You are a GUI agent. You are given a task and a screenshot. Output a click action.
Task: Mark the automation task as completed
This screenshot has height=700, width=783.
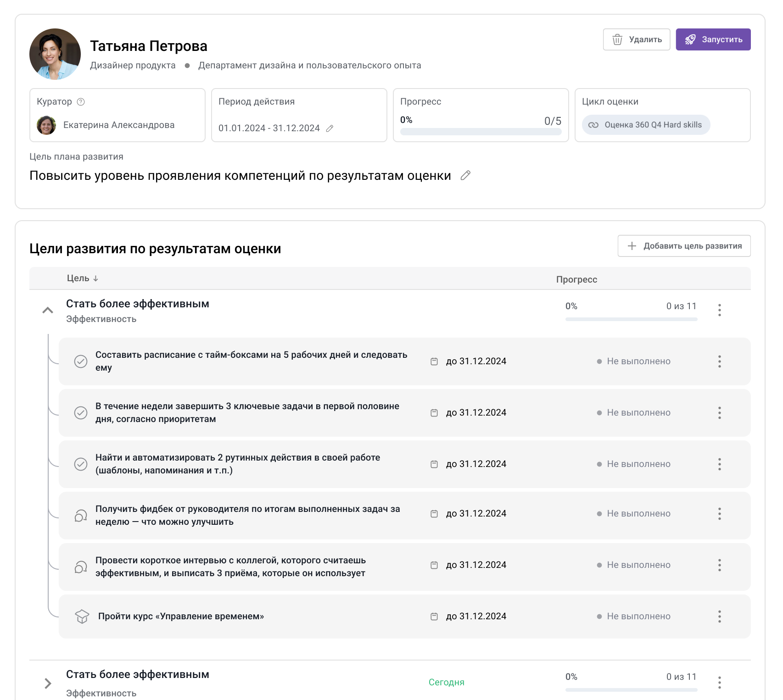(81, 464)
